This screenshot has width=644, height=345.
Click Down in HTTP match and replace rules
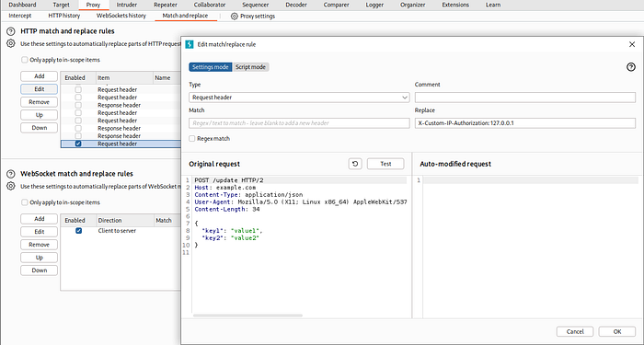[40, 128]
